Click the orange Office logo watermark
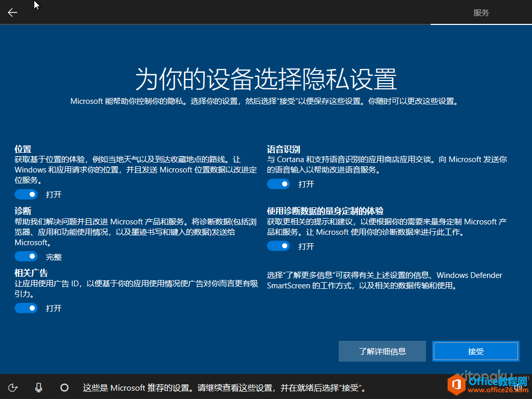 (x=457, y=384)
